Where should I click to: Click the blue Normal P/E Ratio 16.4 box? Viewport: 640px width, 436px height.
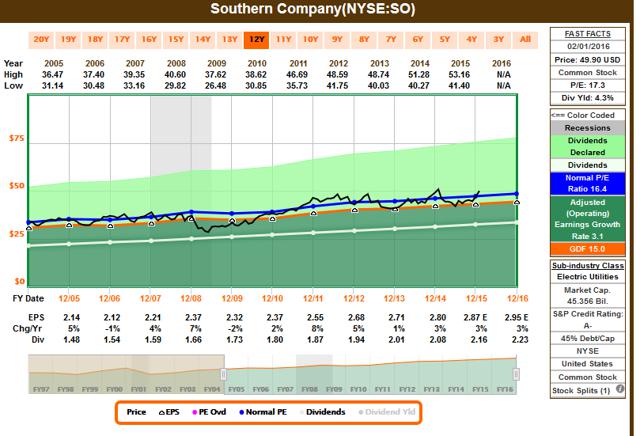tap(588, 183)
